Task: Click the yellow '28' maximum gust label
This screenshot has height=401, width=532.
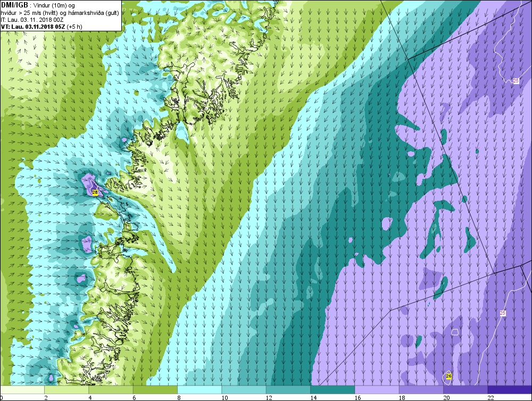Action: [x=95, y=193]
